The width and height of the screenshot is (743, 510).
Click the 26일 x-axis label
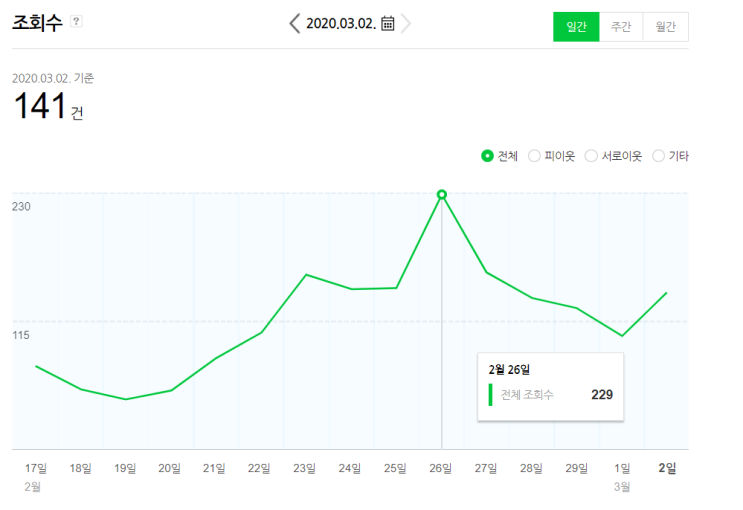pyautogui.click(x=441, y=468)
